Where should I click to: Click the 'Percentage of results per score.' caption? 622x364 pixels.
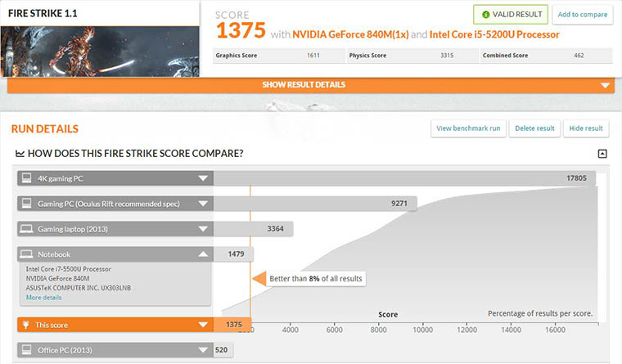(x=540, y=313)
